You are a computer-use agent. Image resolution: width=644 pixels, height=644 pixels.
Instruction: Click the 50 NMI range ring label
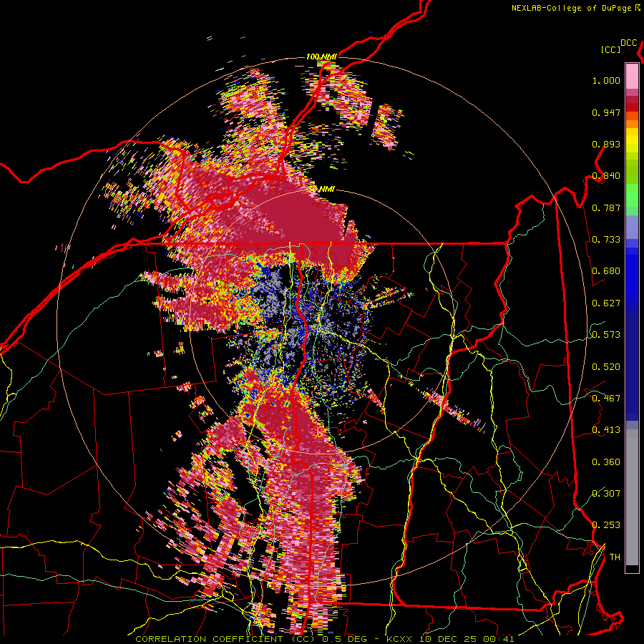[x=321, y=190]
